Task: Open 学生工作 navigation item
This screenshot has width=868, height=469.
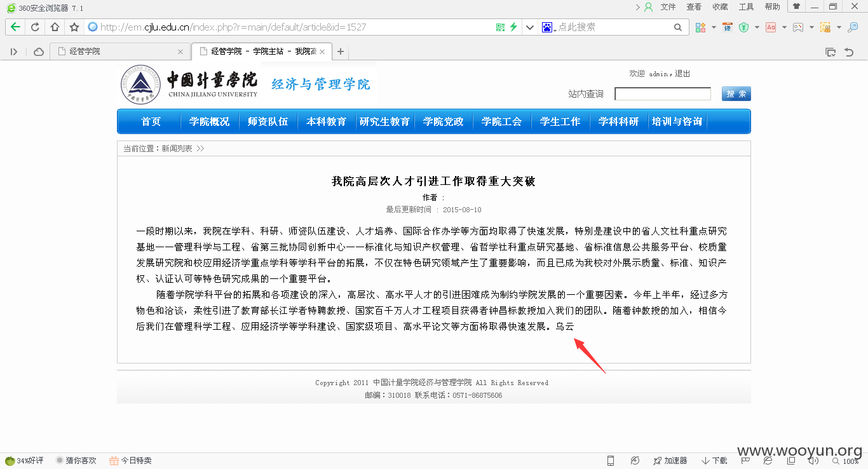Action: click(560, 121)
